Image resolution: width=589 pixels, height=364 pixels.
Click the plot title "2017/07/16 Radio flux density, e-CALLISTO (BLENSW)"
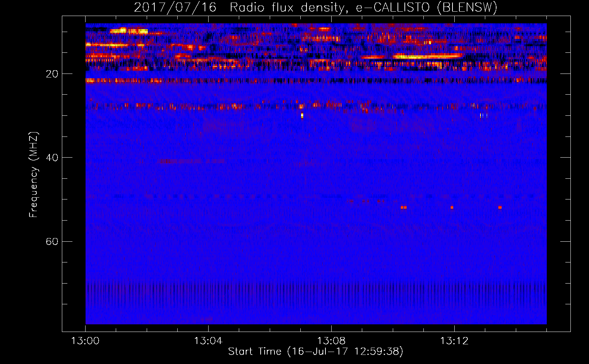tap(316, 8)
